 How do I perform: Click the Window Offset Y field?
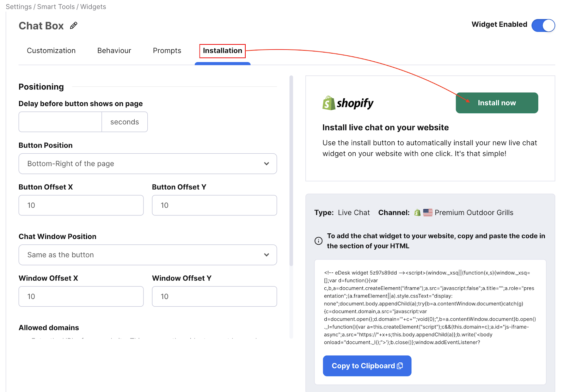pyautogui.click(x=214, y=296)
